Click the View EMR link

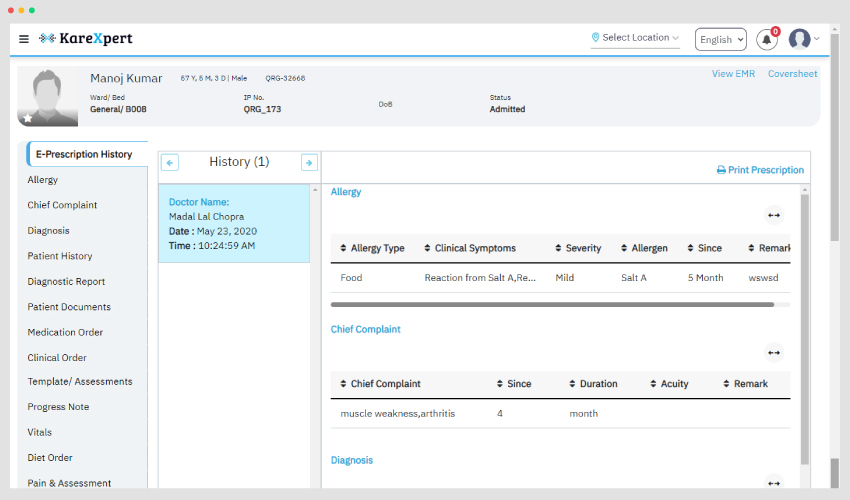[733, 74]
